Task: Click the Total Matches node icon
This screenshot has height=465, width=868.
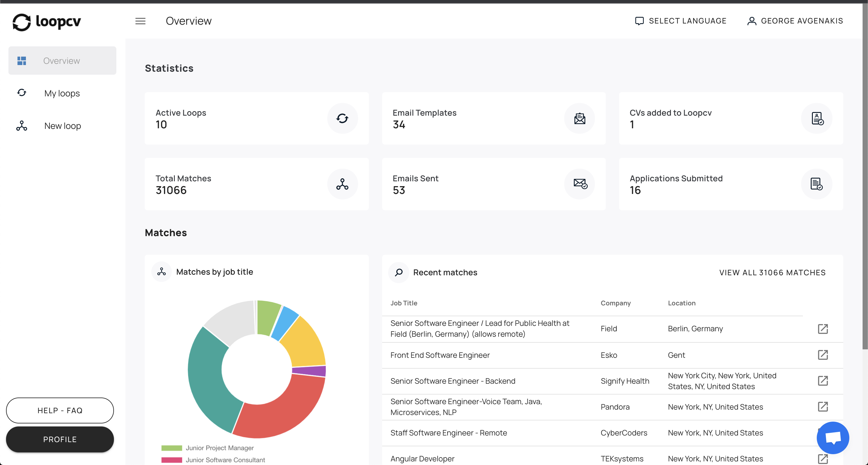Action: click(x=342, y=184)
